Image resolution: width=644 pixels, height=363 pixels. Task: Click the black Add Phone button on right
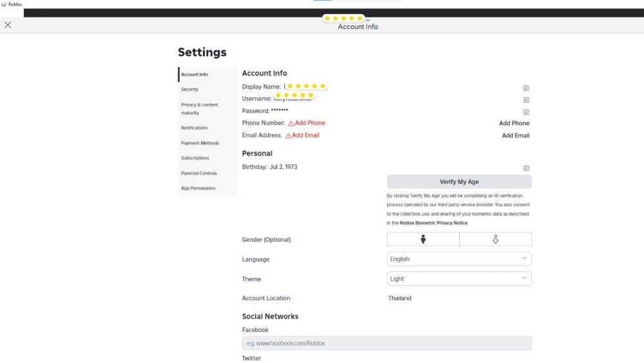pyautogui.click(x=514, y=123)
